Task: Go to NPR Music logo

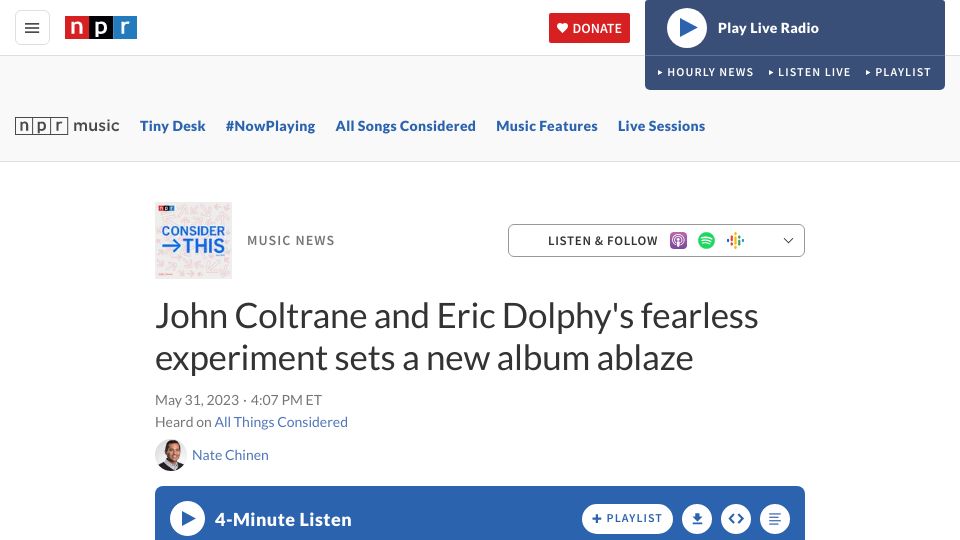Action: click(x=67, y=126)
